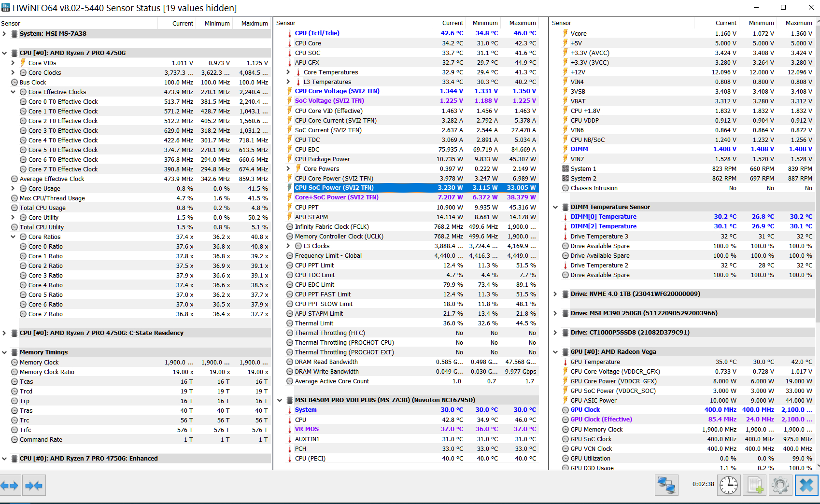Select the Infinity Fabric Clock (FCLK) row

(412, 227)
